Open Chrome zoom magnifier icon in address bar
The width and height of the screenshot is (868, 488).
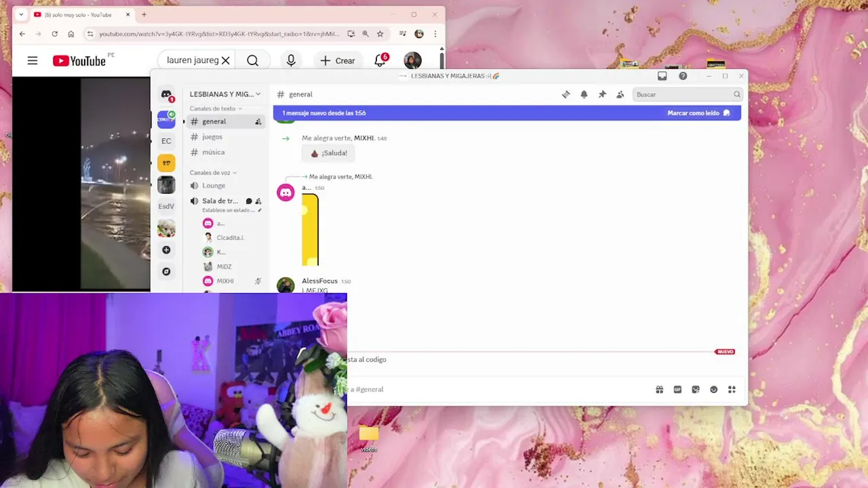(366, 34)
